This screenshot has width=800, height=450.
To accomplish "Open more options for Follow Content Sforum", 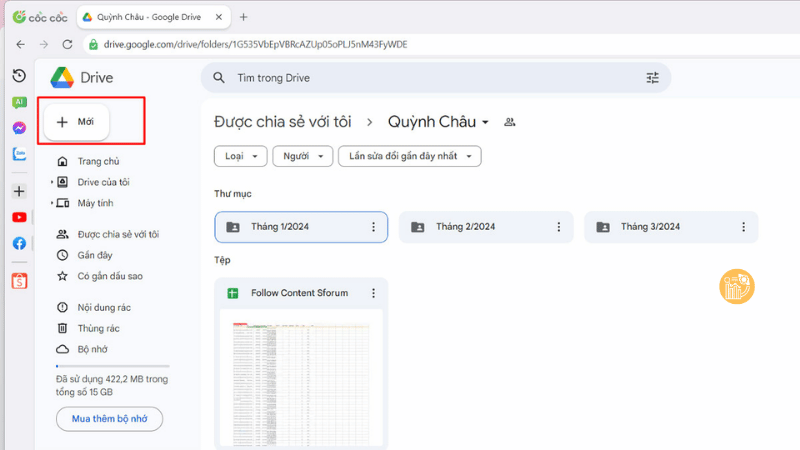I will pyautogui.click(x=373, y=293).
